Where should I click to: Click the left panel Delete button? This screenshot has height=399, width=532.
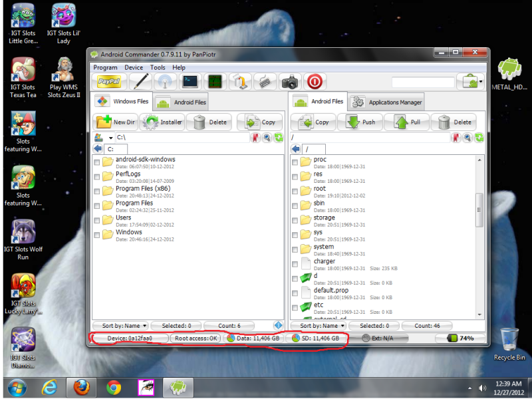[209, 122]
